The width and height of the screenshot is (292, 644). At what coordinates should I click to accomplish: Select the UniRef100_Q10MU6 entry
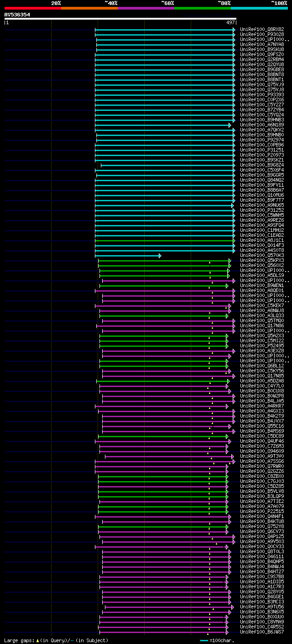(262, 195)
